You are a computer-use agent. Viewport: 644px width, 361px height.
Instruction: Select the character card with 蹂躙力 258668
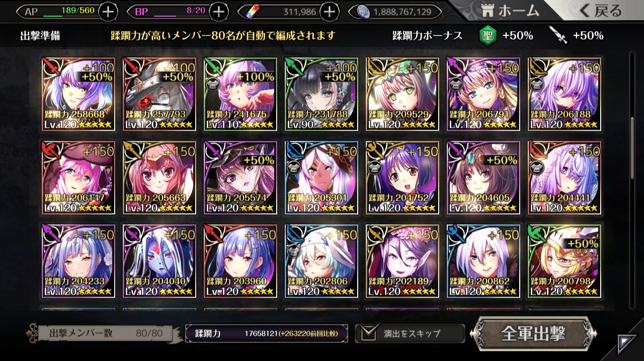pos(79,94)
